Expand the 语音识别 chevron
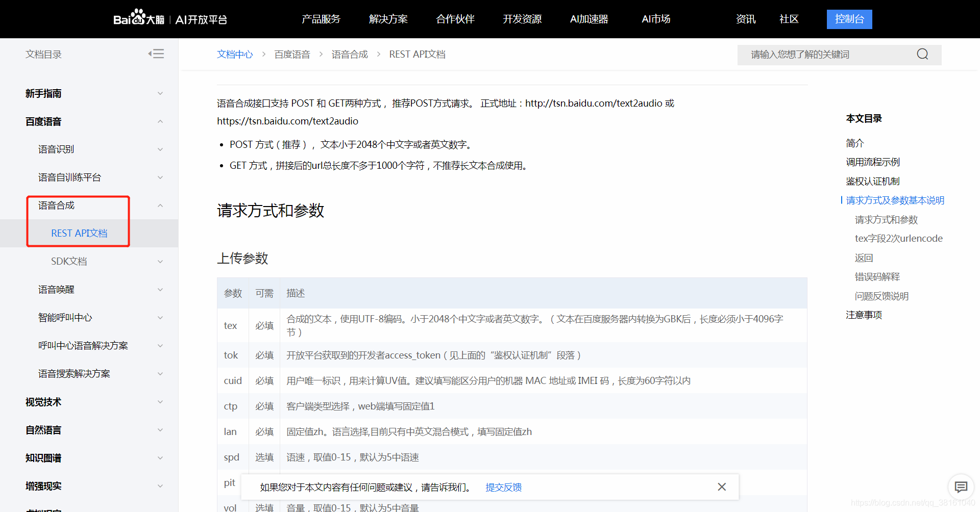980x512 pixels. coord(160,149)
